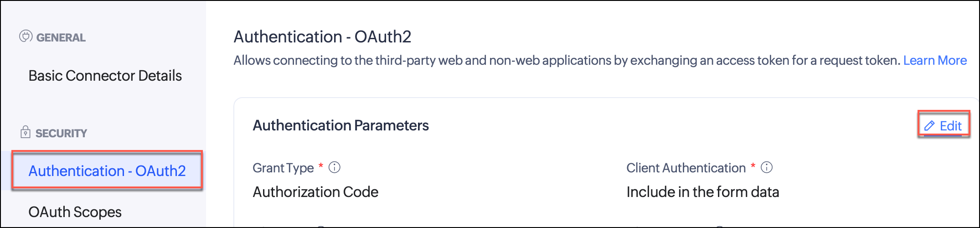Select Authentication - OAuth2 in the sidebar
Screen dimensions: 980x228
tap(107, 171)
